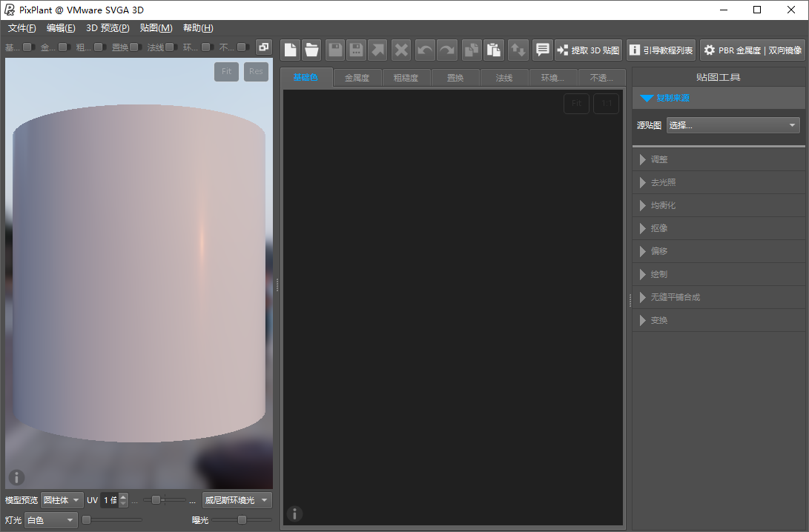This screenshot has width=809, height=532.
Task: Click Res button in the 3D preview
Action: point(256,71)
